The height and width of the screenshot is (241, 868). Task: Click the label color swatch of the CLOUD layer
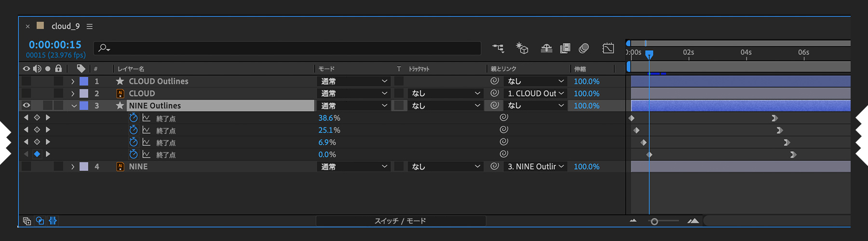(x=84, y=93)
